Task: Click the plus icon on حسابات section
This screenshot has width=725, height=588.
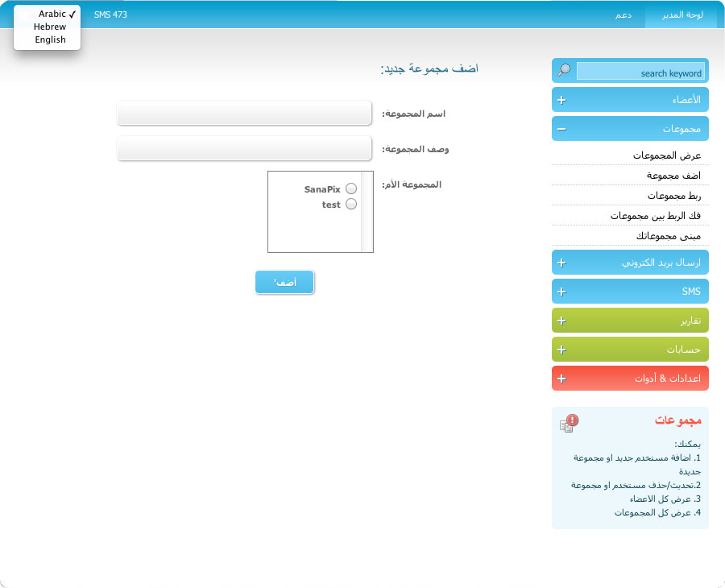Action: (x=561, y=350)
